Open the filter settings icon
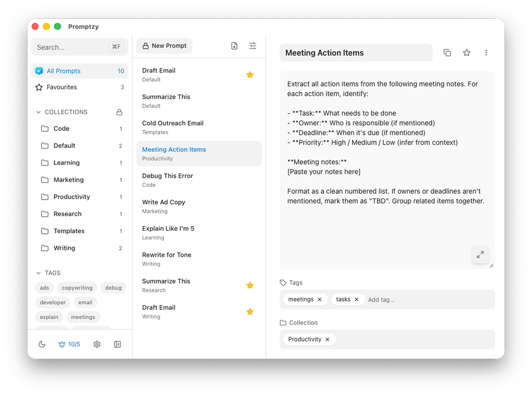The height and width of the screenshot is (395, 532). pyautogui.click(x=253, y=46)
